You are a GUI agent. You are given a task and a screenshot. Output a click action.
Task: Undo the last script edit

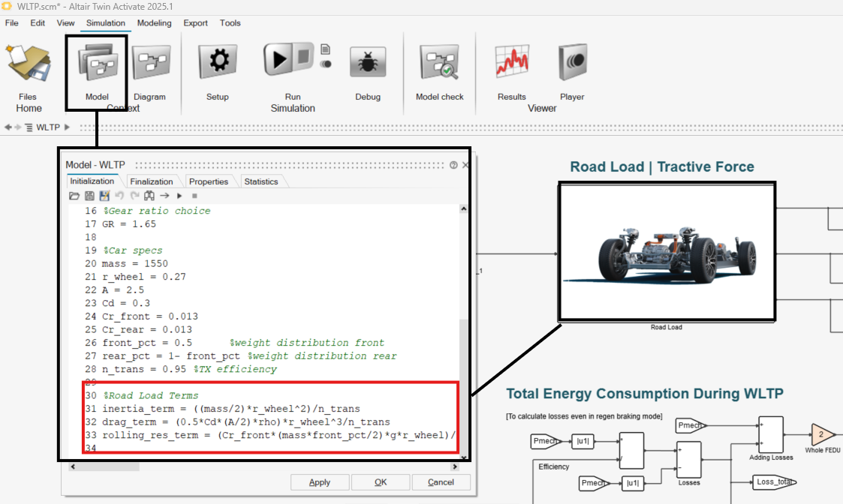click(119, 196)
